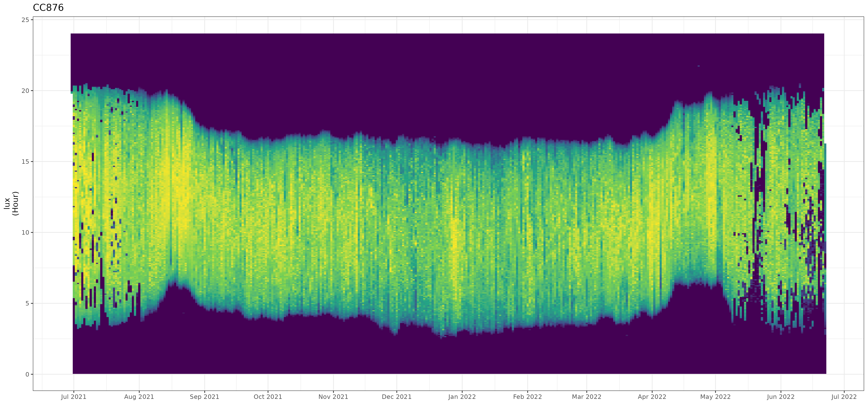Viewport: 868px width, 413px height.
Task: Click the y-axis tick label 10
Action: click(25, 233)
